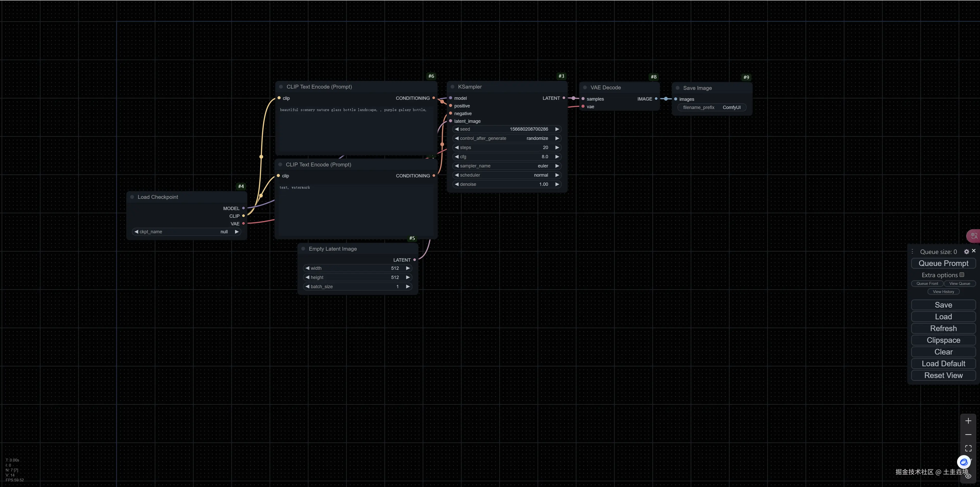Increase the steps value with right arrow
The height and width of the screenshot is (487, 980).
coord(557,148)
